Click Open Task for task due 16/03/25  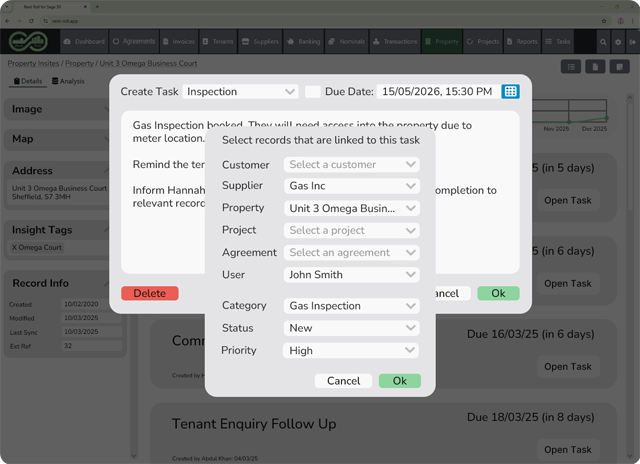(x=568, y=366)
